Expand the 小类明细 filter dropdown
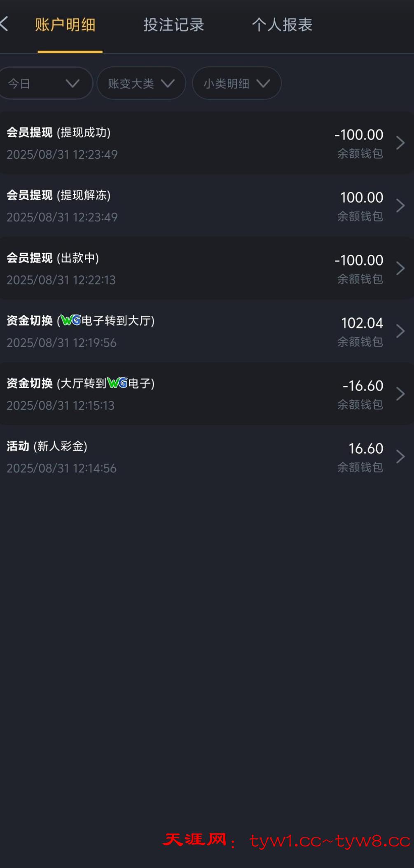Image resolution: width=414 pixels, height=868 pixels. click(x=236, y=84)
